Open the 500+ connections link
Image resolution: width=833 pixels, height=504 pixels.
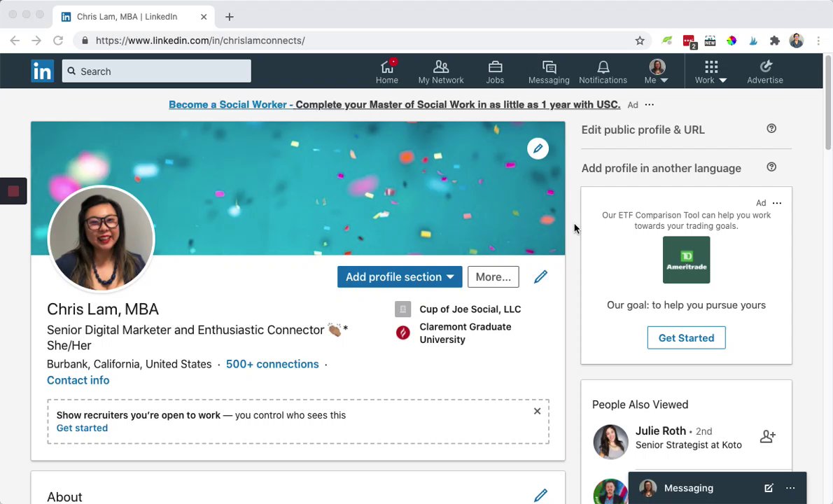point(272,364)
